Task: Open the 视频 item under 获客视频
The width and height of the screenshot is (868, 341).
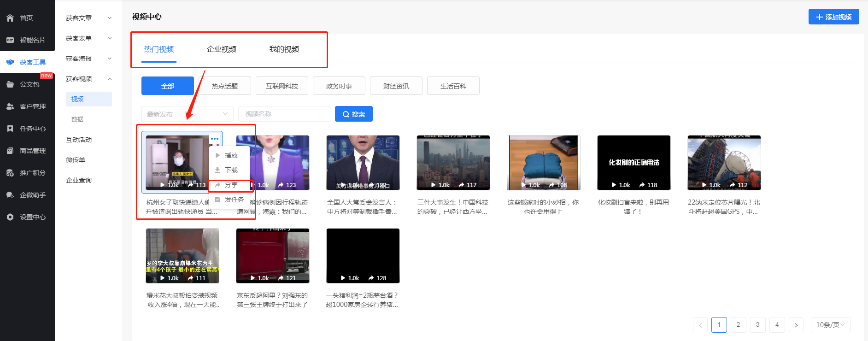Action: (89, 99)
